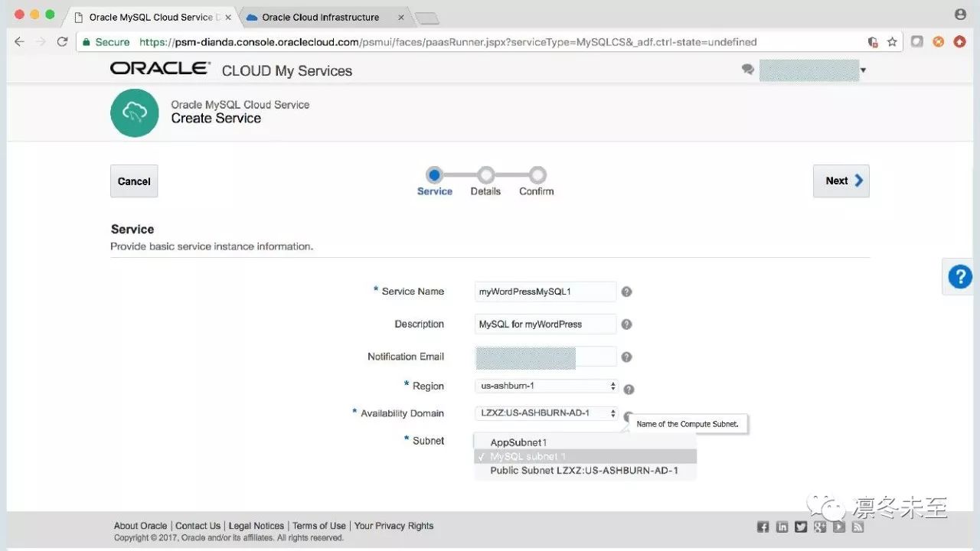Open the About Oracle link
The width and height of the screenshot is (980, 551).
tap(140, 526)
